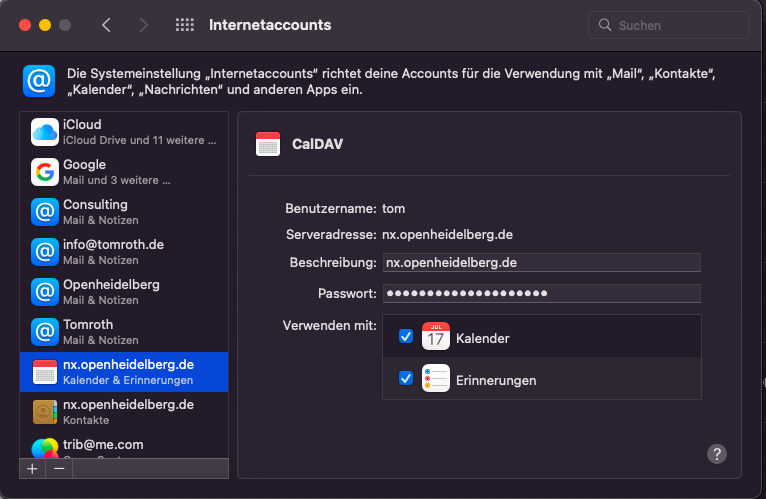Screen dimensions: 766x499
Task: Select the iCloud account row
Action: (124, 132)
